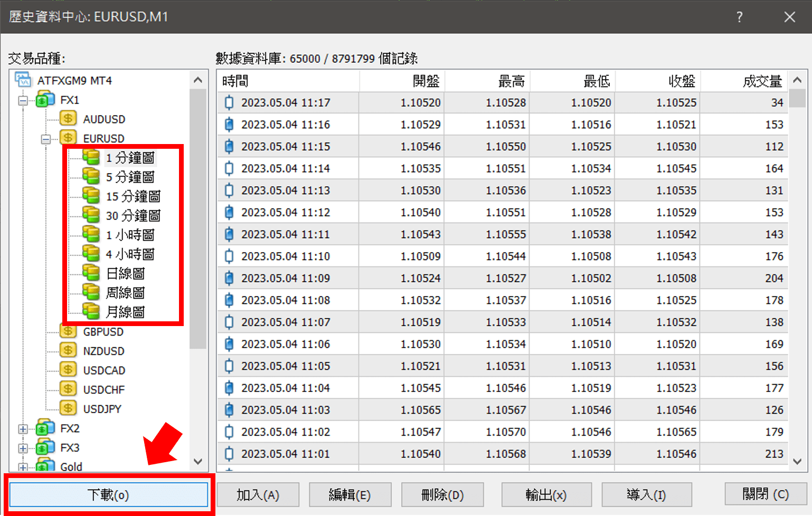Viewport: 812px width, 516px height.
Task: Click the 1 分鐘圖 database icon
Action: (x=92, y=157)
